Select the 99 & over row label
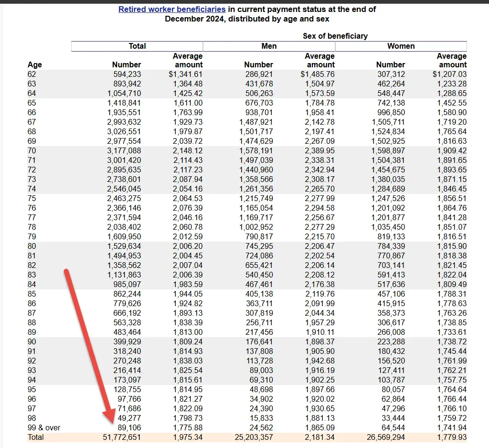Viewport: 489px width, 448px height. coord(44,427)
